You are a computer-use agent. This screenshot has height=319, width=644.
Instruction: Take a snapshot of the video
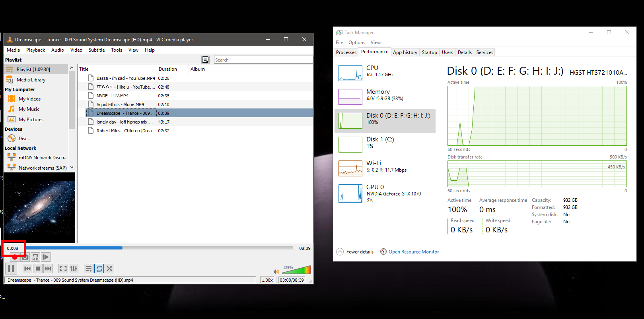point(25,257)
